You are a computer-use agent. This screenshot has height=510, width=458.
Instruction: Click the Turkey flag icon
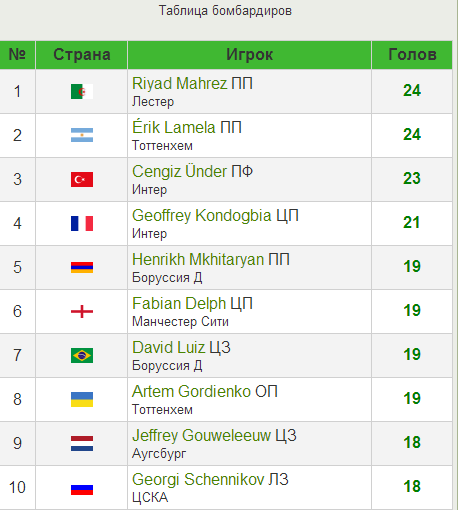point(82,179)
